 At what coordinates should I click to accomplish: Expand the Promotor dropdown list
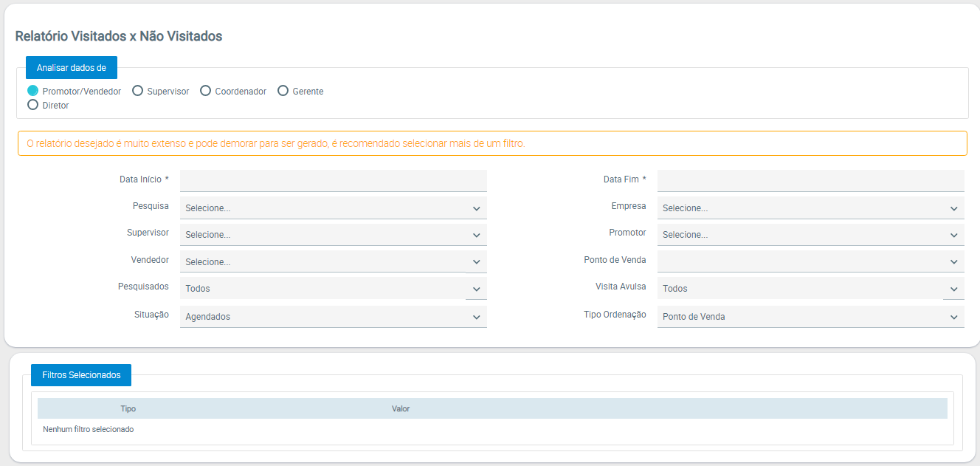[x=810, y=235]
